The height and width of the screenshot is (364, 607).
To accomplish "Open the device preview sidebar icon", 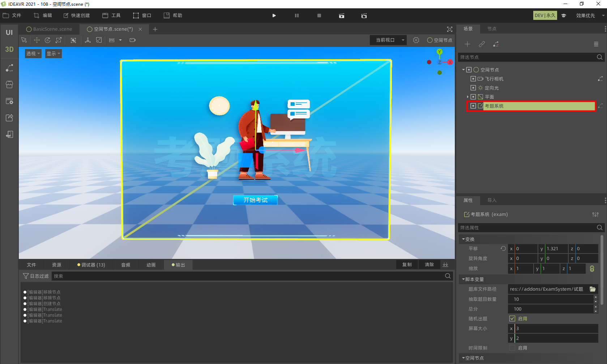I will (x=9, y=134).
